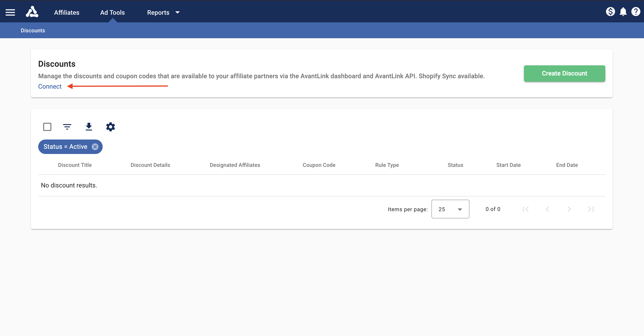Image resolution: width=644 pixels, height=336 pixels.
Task: Go to the last page of results
Action: pyautogui.click(x=590, y=209)
